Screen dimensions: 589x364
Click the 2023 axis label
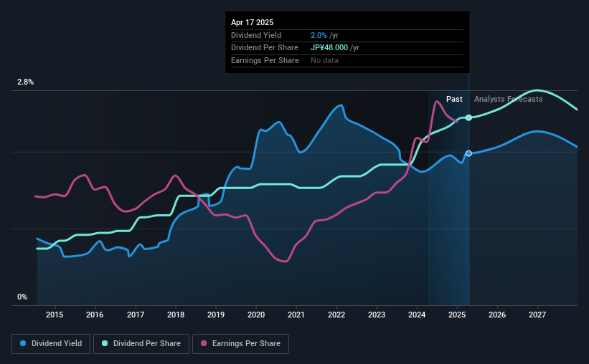click(x=377, y=315)
